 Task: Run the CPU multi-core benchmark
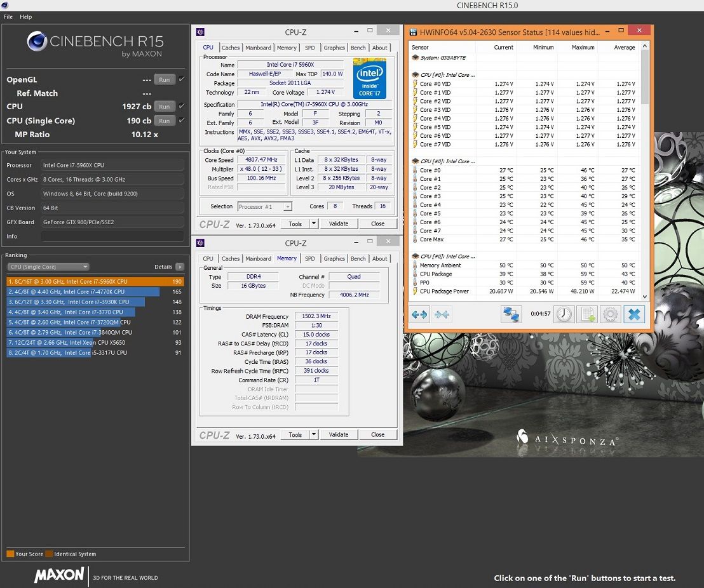point(165,107)
